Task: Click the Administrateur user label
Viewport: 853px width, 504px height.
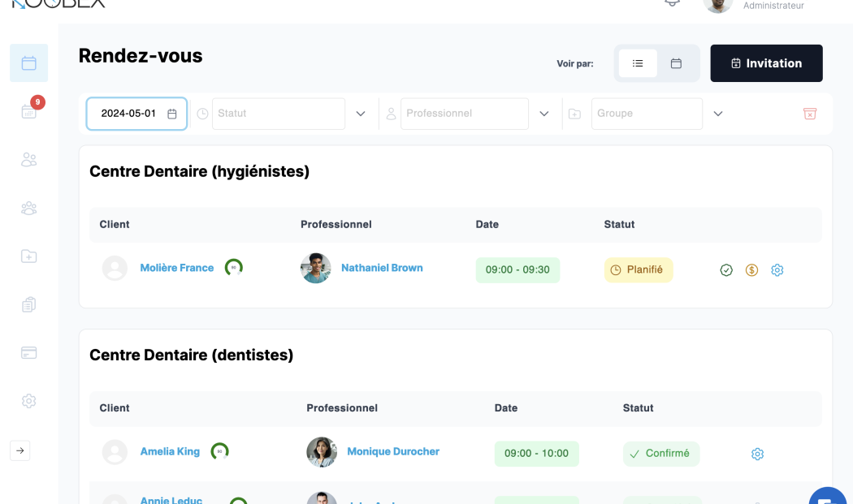Action: 773,6
